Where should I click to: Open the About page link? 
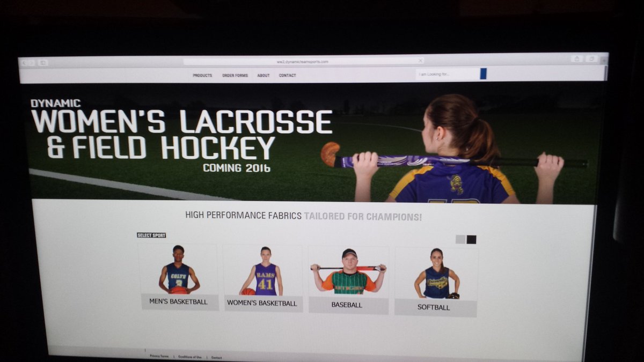point(264,76)
